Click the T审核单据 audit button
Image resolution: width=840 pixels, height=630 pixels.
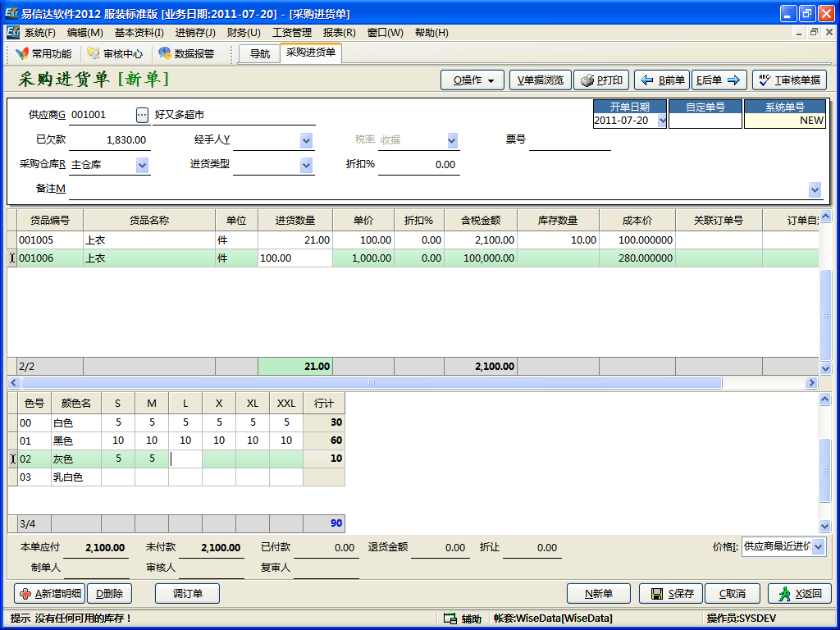tap(789, 80)
